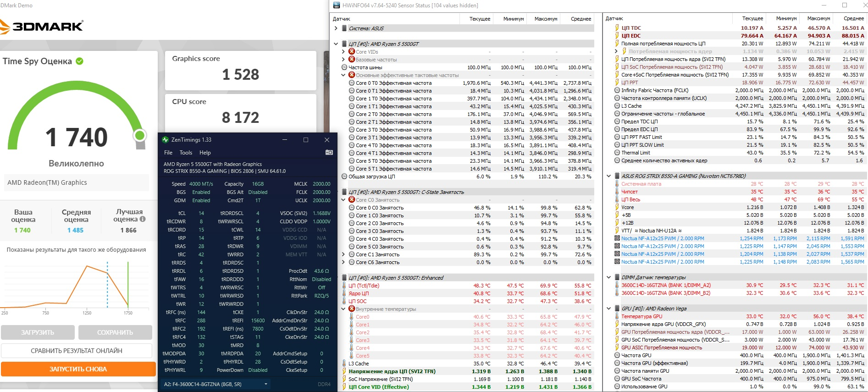The height and width of the screenshot is (392, 868).
Task: Click the lightning icon beside Vcore
Action: 617,207
